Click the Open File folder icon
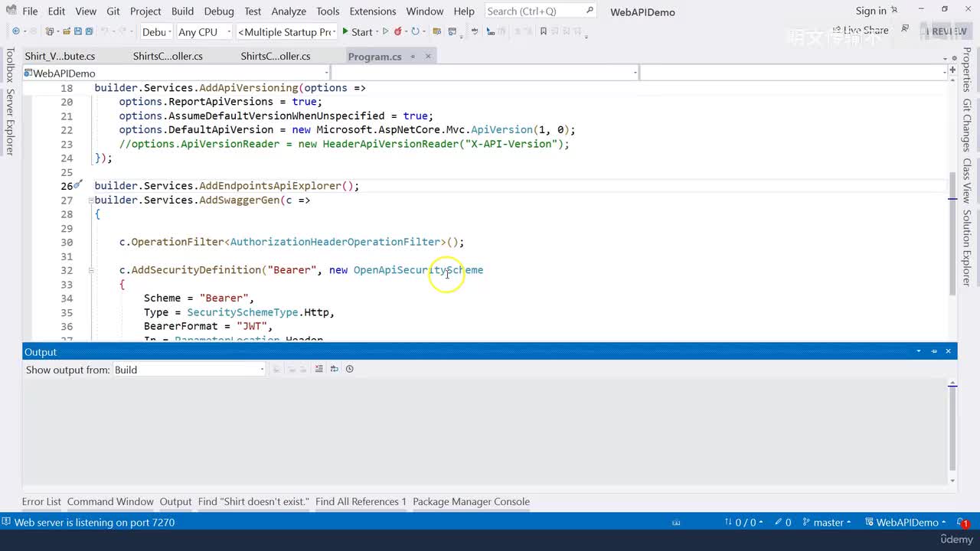The height and width of the screenshot is (551, 980). click(67, 31)
